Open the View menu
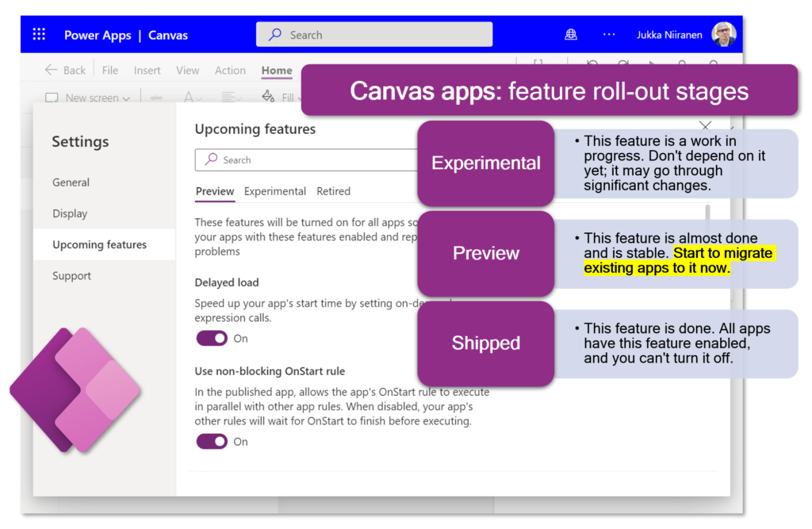The height and width of the screenshot is (529, 812). point(187,70)
